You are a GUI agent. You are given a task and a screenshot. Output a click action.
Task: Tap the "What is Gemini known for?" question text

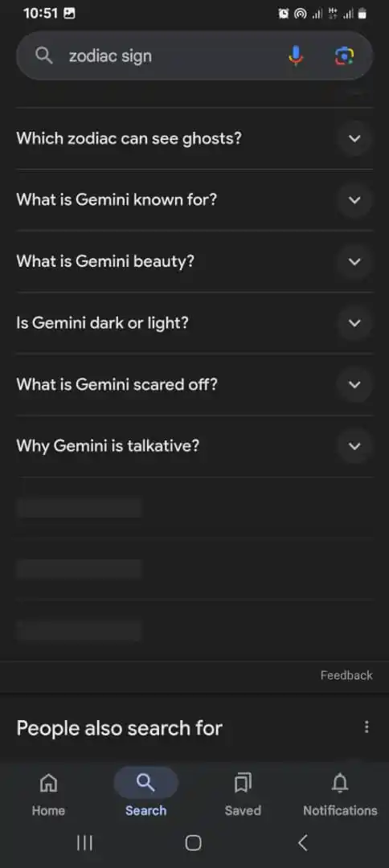click(117, 199)
